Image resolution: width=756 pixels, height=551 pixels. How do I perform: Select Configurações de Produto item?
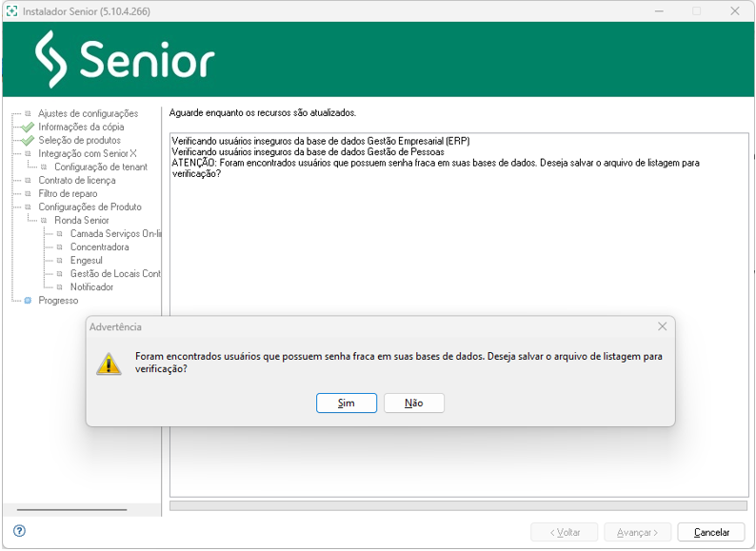tap(90, 207)
